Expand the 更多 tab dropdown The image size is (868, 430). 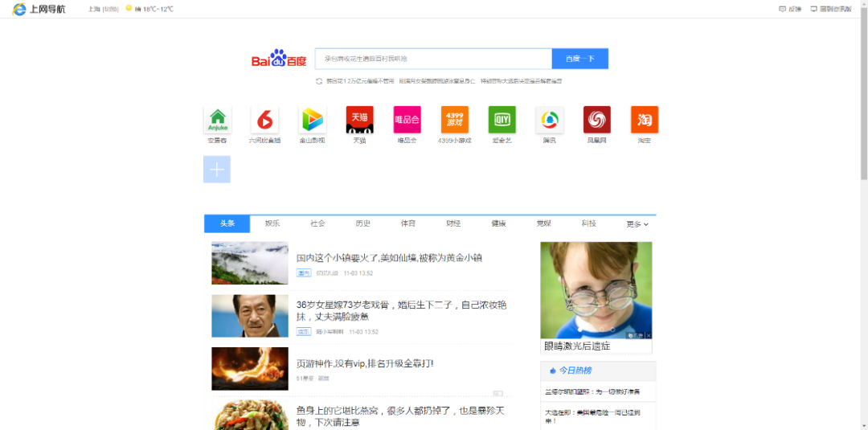pos(637,224)
